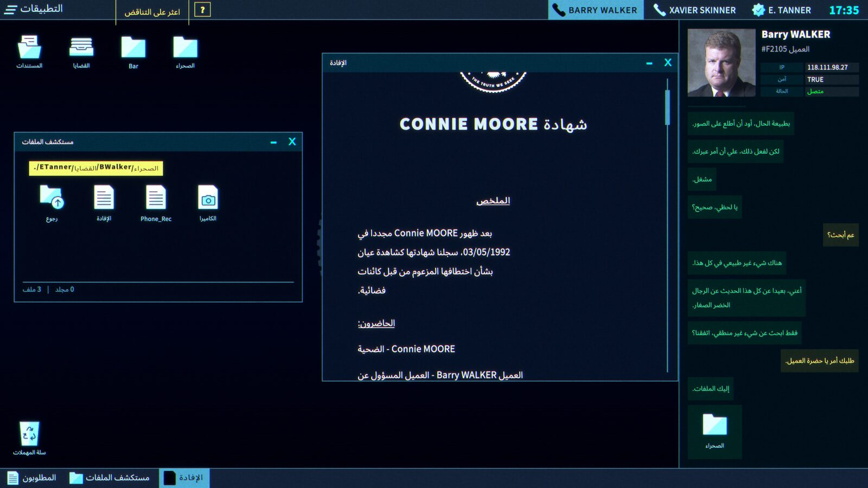Click the IP address 118.111.98.27
This screenshot has height=488, width=868.
pyautogui.click(x=827, y=67)
